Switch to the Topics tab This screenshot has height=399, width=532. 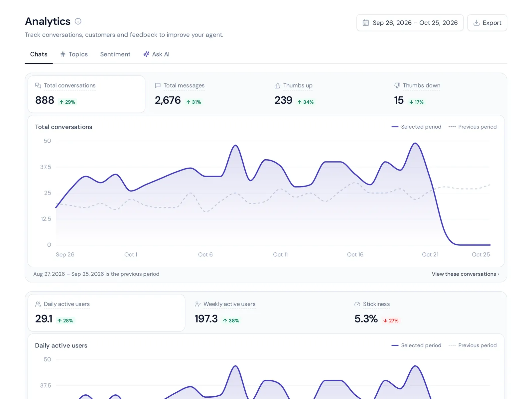74,54
